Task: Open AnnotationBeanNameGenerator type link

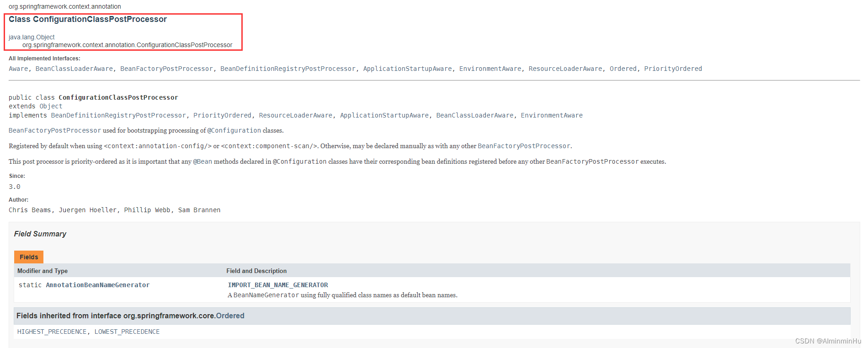Action: (x=98, y=285)
